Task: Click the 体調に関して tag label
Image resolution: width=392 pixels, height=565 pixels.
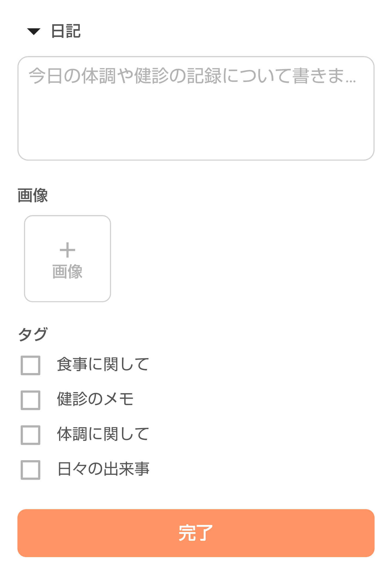Action: pos(103,434)
